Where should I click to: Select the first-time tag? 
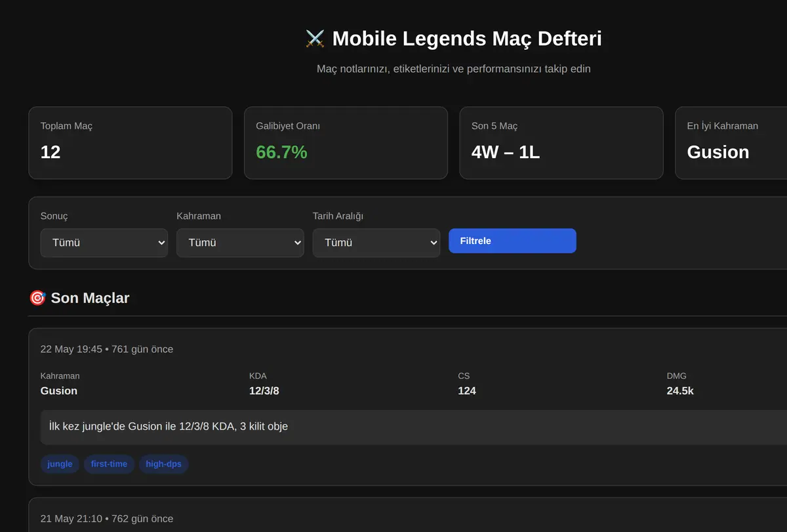[109, 464]
